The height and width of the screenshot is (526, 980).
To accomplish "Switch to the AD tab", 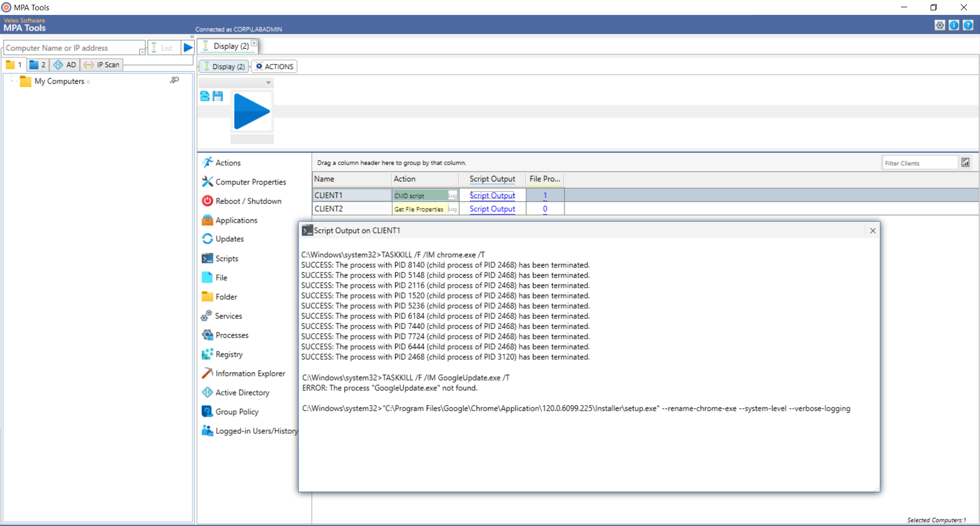I will point(65,65).
